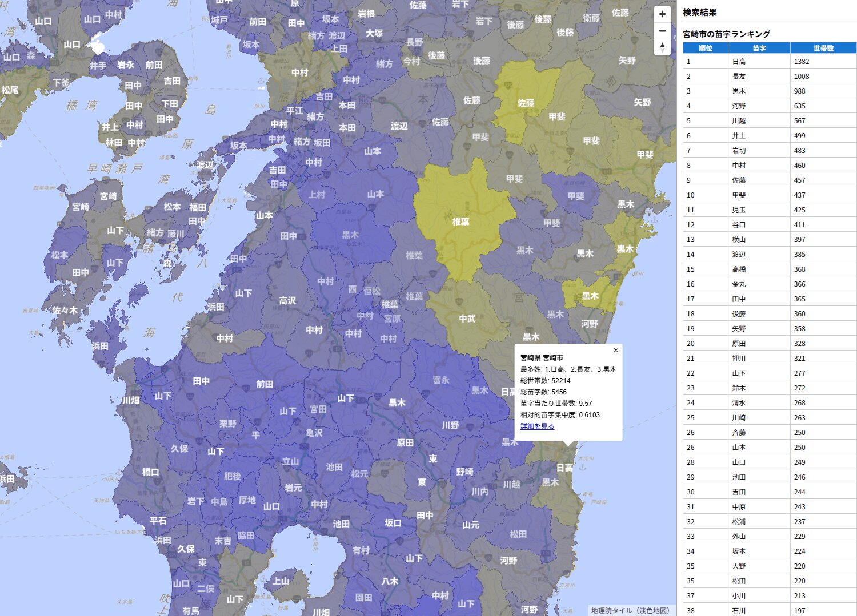Click the yellow 中武 region on map

(467, 319)
